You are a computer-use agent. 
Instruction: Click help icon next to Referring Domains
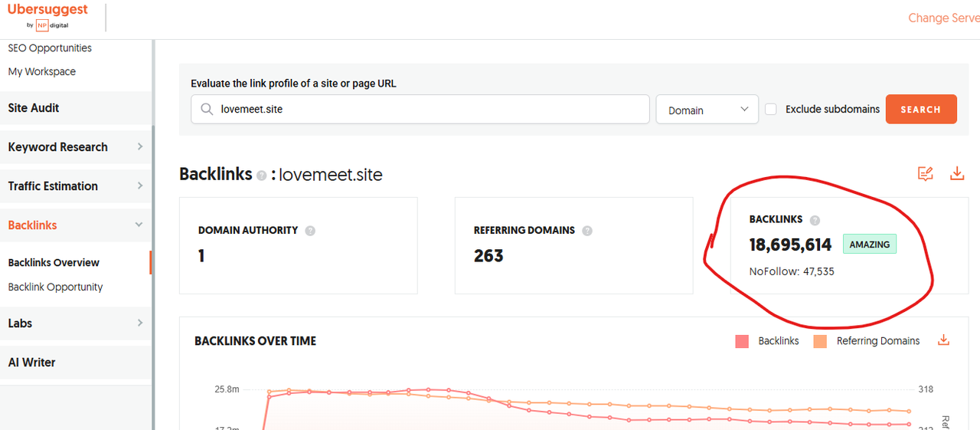[x=587, y=231]
